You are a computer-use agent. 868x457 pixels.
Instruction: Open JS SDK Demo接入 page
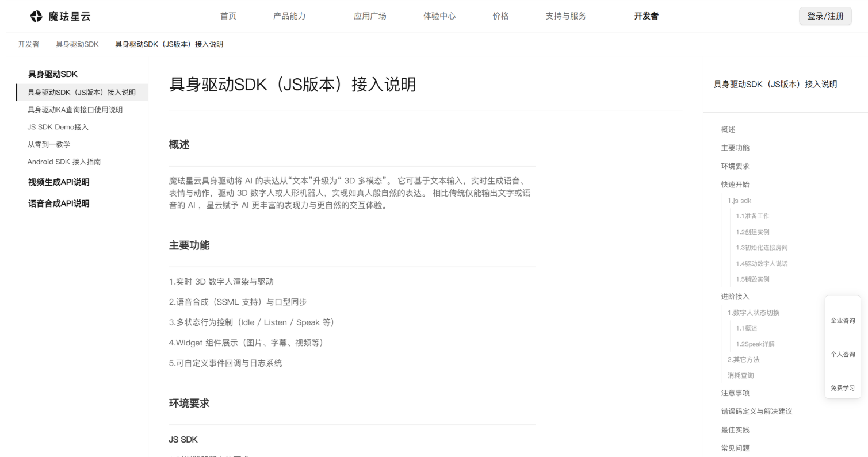(x=58, y=127)
